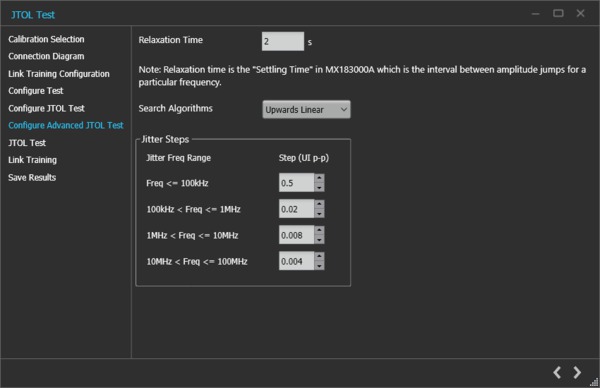
Task: Open Calibration Selection page
Action: click(46, 39)
